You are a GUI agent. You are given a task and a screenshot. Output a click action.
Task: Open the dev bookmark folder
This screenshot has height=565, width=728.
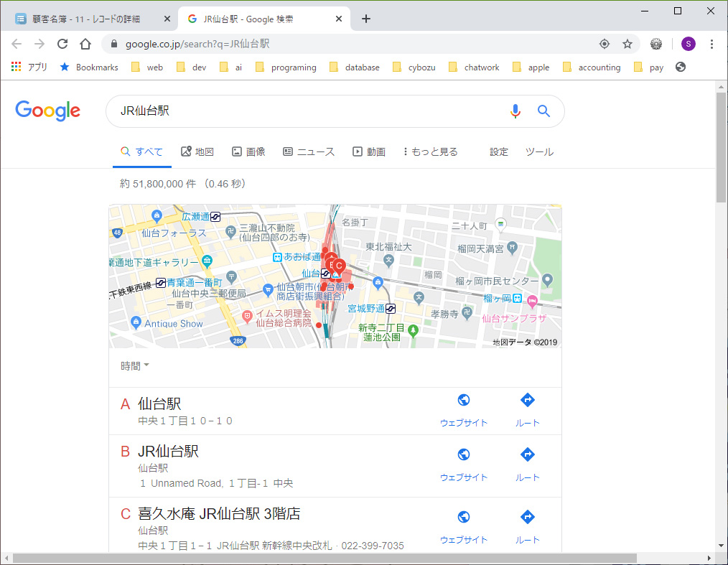pyautogui.click(x=192, y=67)
